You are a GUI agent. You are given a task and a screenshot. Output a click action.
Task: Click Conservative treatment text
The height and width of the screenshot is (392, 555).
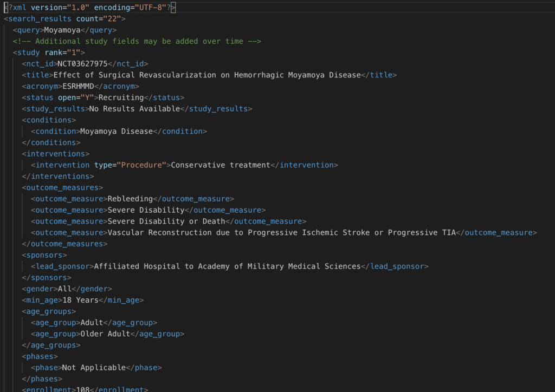point(221,165)
